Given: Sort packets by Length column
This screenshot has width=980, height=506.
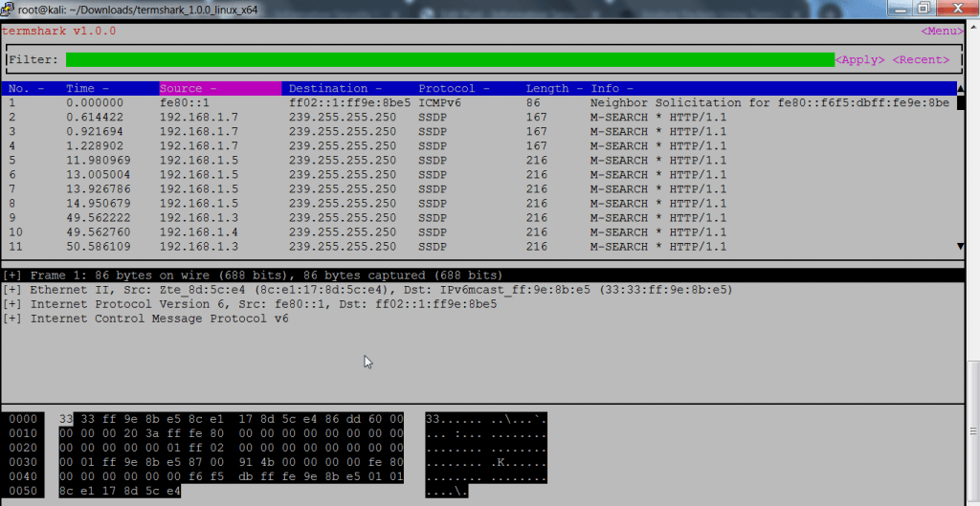Looking at the screenshot, I should tap(554, 89).
